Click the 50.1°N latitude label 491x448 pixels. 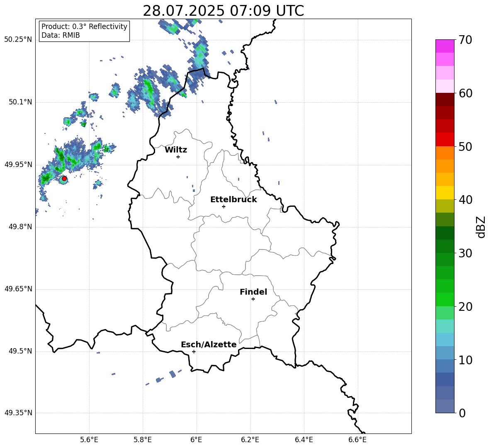coord(20,102)
